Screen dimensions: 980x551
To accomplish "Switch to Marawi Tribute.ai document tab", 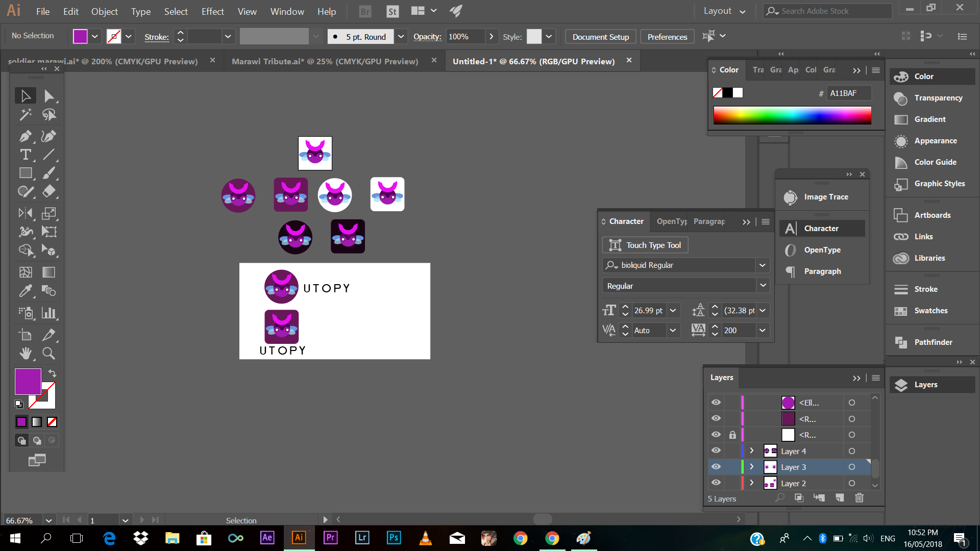I will 325,61.
